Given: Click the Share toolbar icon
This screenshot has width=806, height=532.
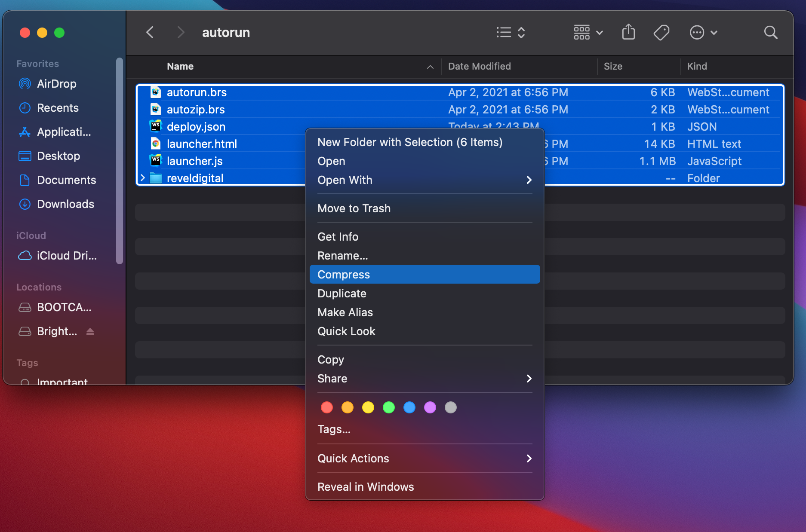Looking at the screenshot, I should pyautogui.click(x=628, y=32).
